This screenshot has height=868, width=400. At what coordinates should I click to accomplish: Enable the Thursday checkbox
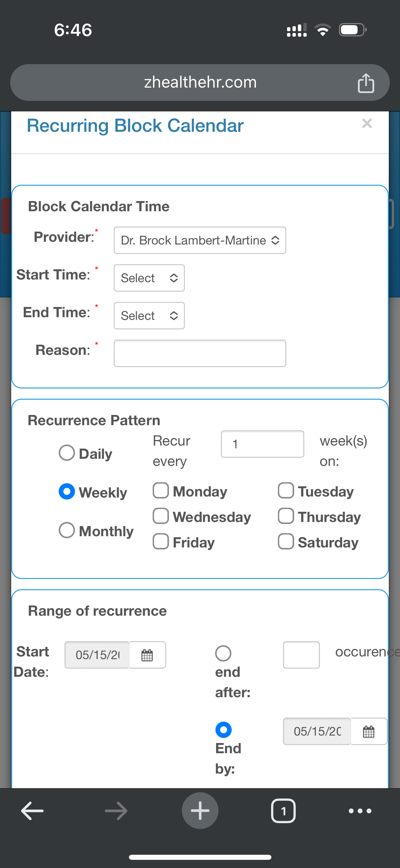[286, 516]
